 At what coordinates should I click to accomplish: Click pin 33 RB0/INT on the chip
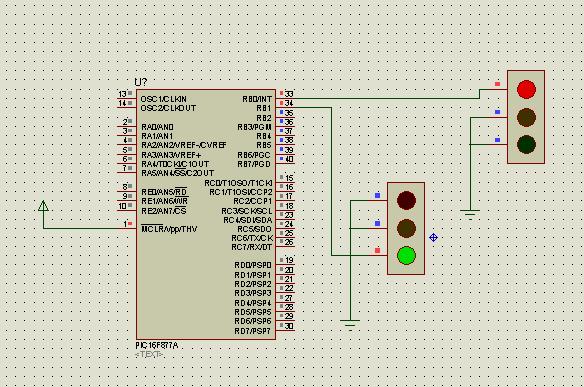click(x=285, y=94)
